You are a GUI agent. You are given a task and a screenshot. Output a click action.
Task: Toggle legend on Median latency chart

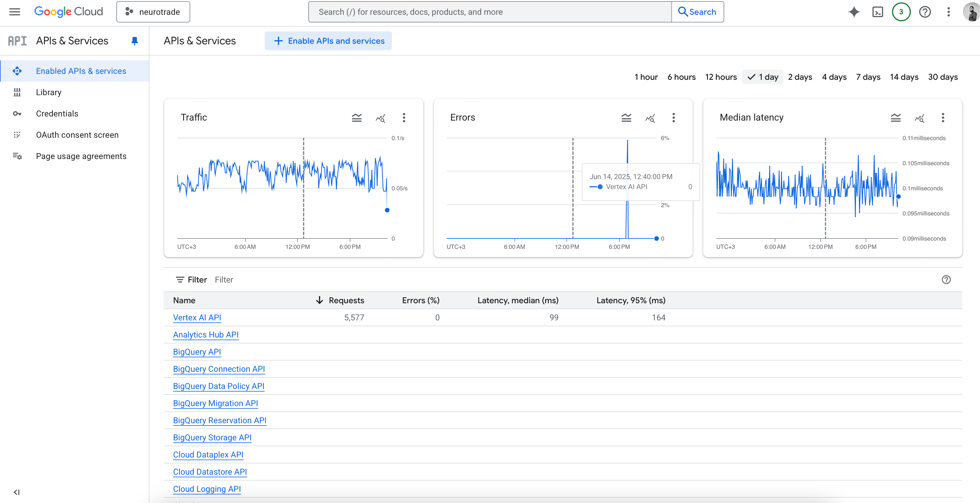(x=896, y=118)
